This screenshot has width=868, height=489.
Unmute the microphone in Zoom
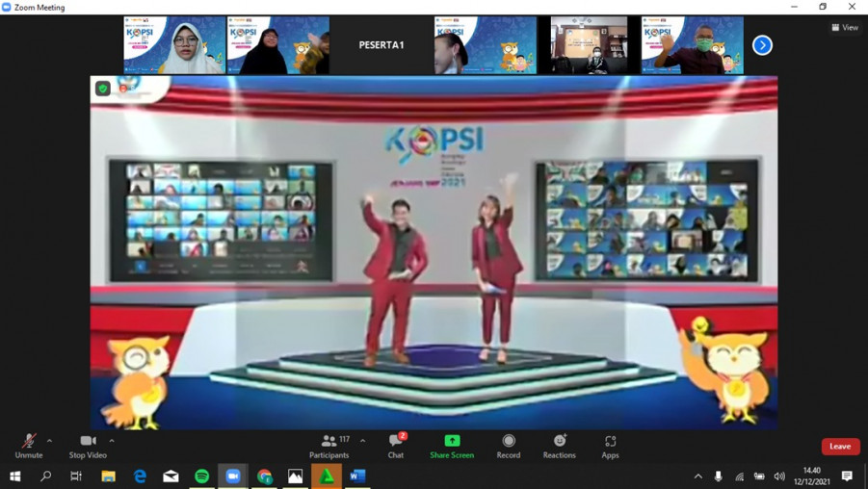point(29,447)
